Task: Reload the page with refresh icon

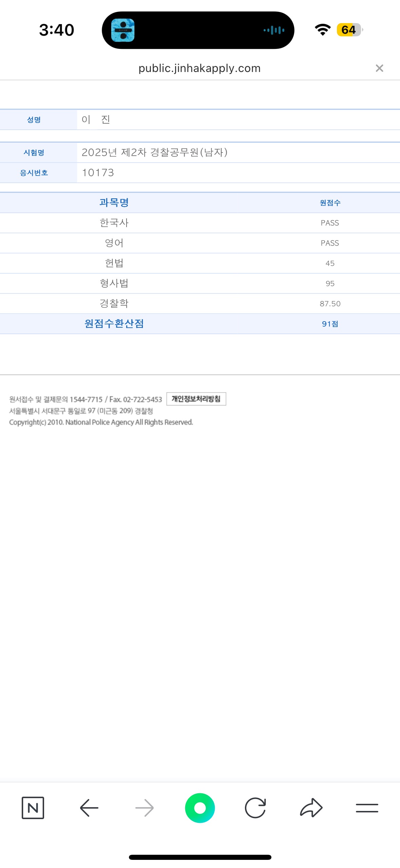Action: tap(255, 808)
